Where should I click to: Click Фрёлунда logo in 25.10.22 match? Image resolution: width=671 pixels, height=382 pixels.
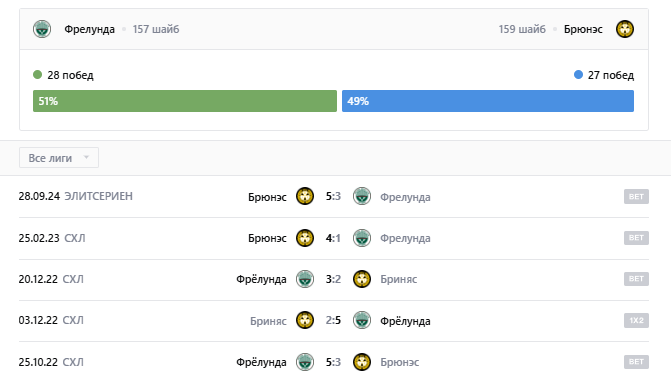[x=305, y=362]
